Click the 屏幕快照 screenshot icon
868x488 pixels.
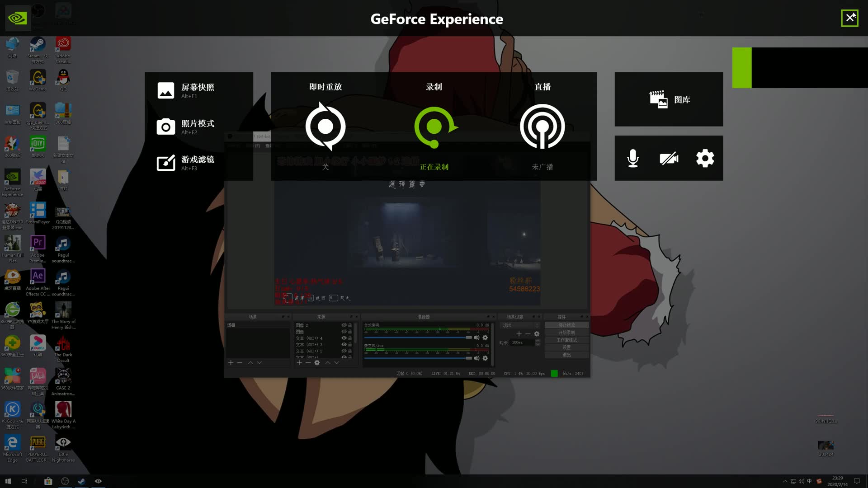tap(166, 90)
